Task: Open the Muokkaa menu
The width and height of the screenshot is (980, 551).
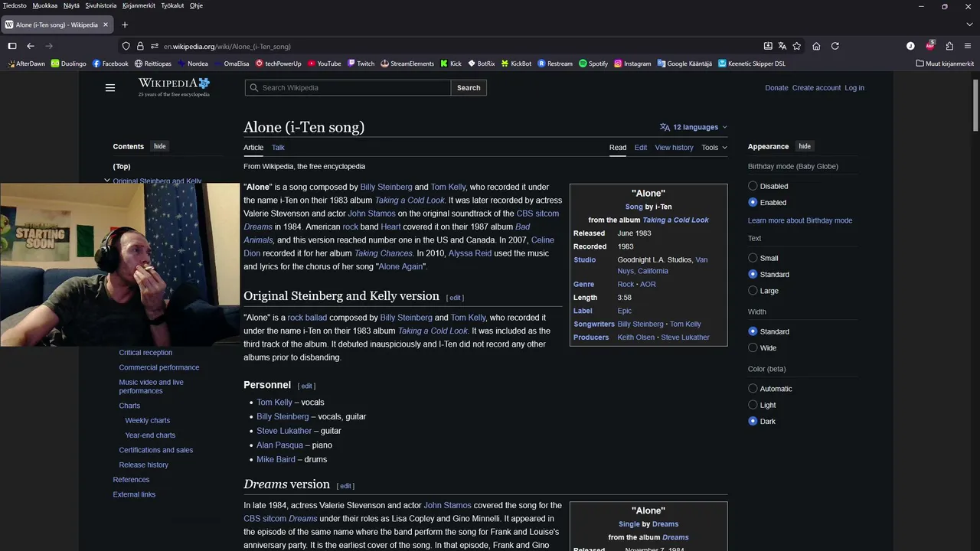Action: 44,5
